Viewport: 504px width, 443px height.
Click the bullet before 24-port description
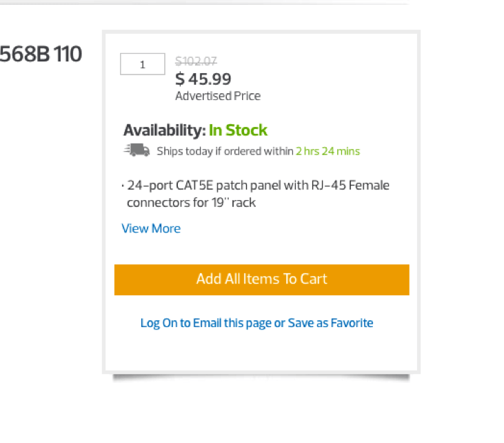123,186
